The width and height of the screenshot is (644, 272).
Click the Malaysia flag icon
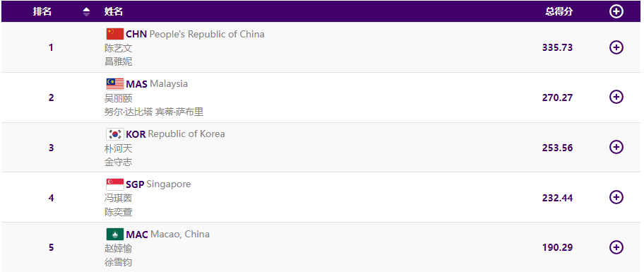click(x=115, y=84)
